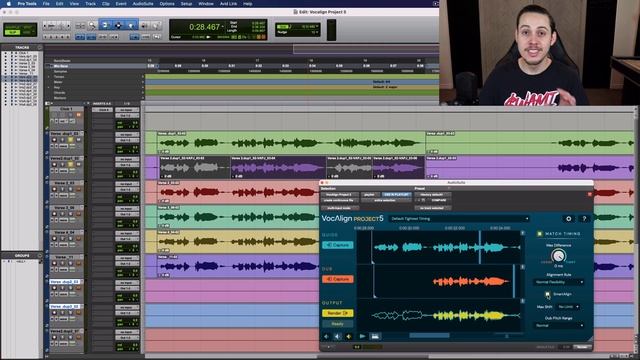Click the yellow output speaker icon in VocAlign
Viewport: 640px width, 360px height.
click(349, 336)
